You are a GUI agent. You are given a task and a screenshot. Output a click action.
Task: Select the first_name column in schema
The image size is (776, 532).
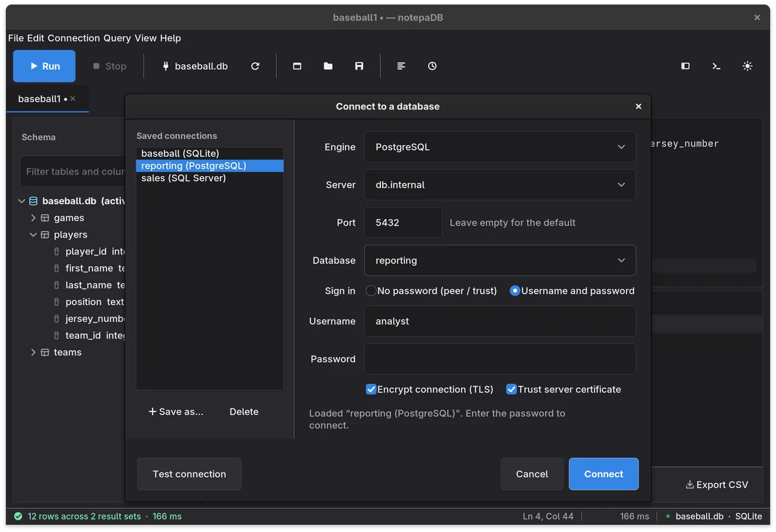click(89, 268)
